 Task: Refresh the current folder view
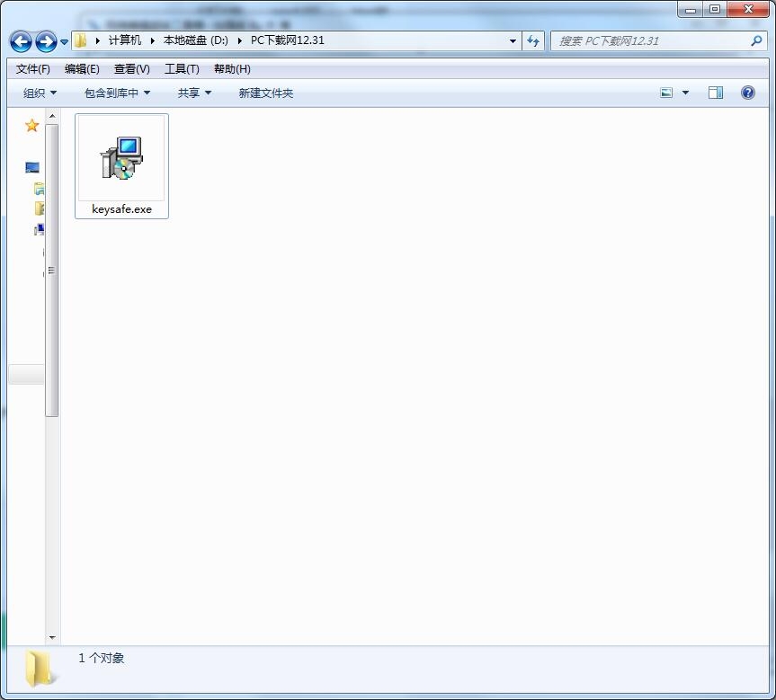tap(533, 41)
